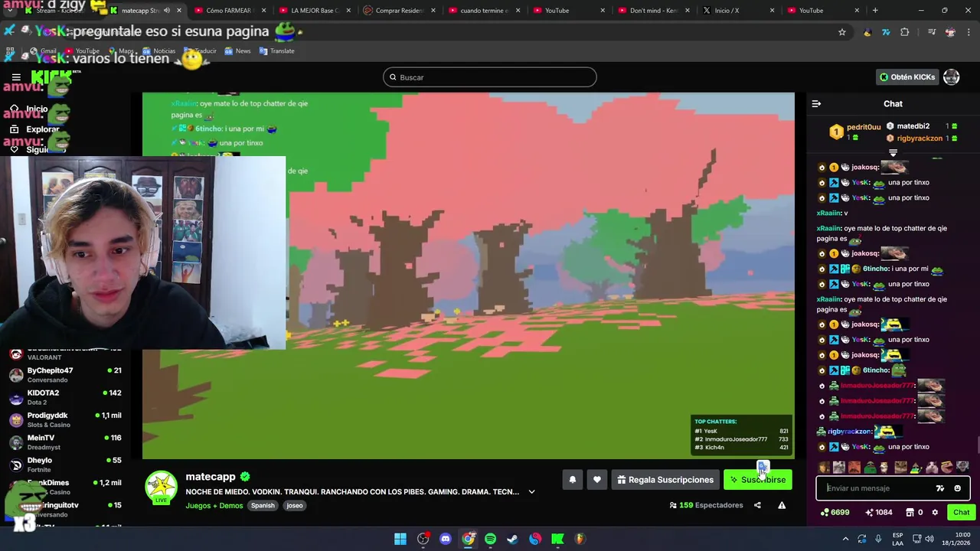
Task: Follow matecapp with the heart button
Action: point(597,480)
